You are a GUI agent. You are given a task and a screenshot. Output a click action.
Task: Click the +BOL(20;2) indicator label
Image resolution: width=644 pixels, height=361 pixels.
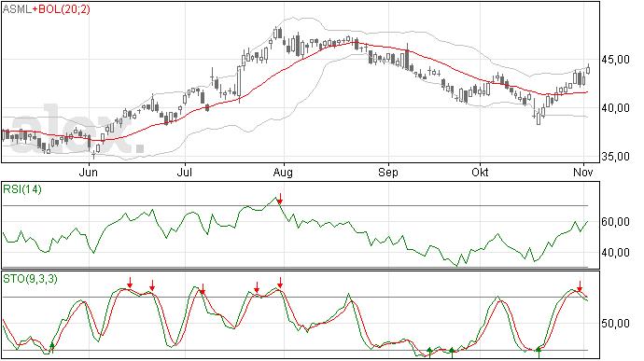pyautogui.click(x=62, y=9)
